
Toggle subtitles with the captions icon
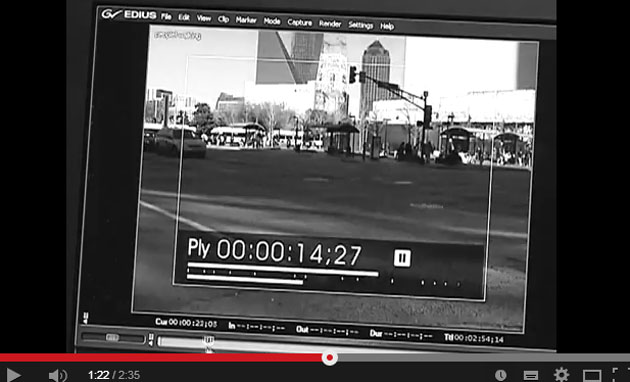[530, 376]
